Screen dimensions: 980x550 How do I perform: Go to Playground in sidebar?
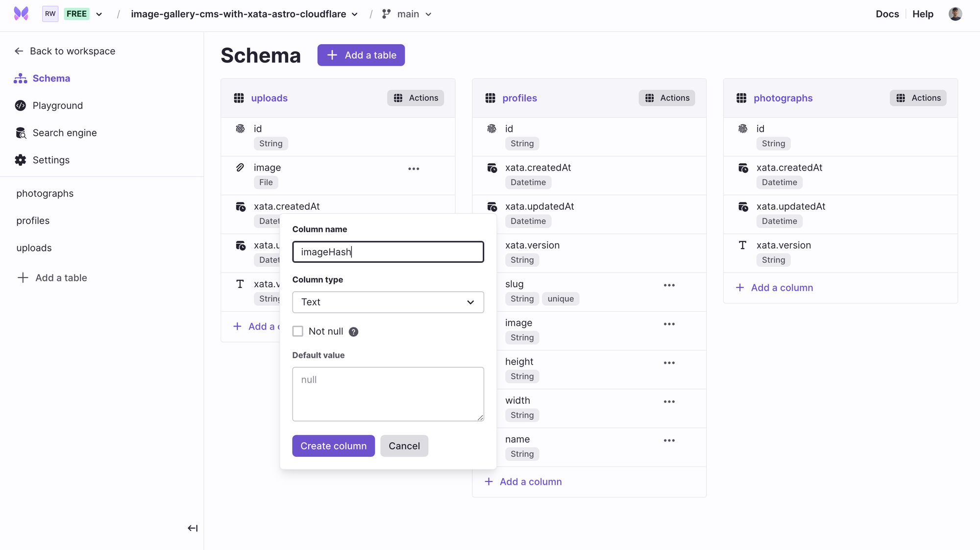pyautogui.click(x=57, y=105)
